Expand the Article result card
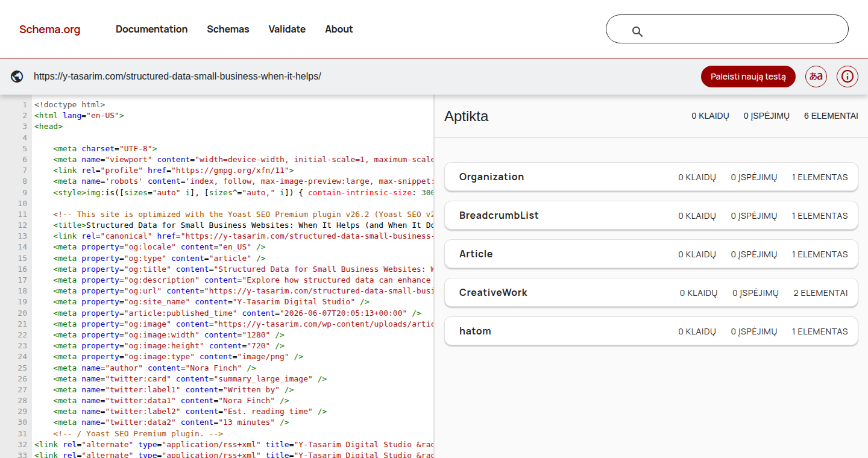 point(651,254)
